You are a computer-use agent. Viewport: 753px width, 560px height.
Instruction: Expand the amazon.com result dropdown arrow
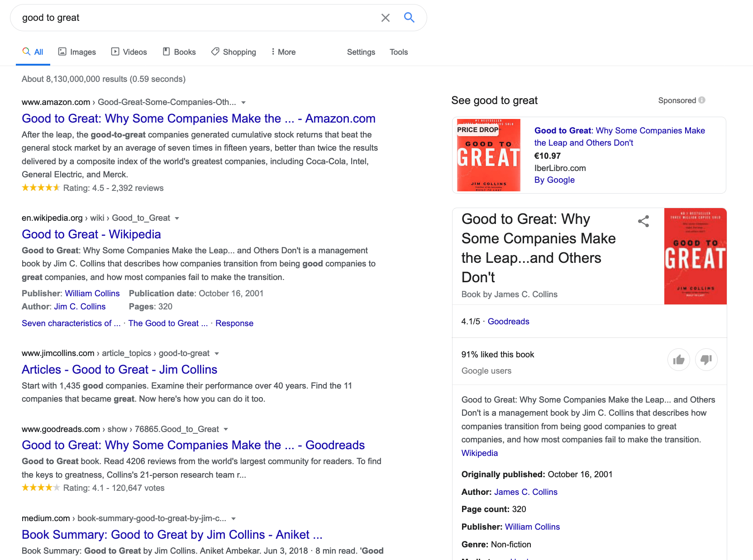tap(243, 103)
